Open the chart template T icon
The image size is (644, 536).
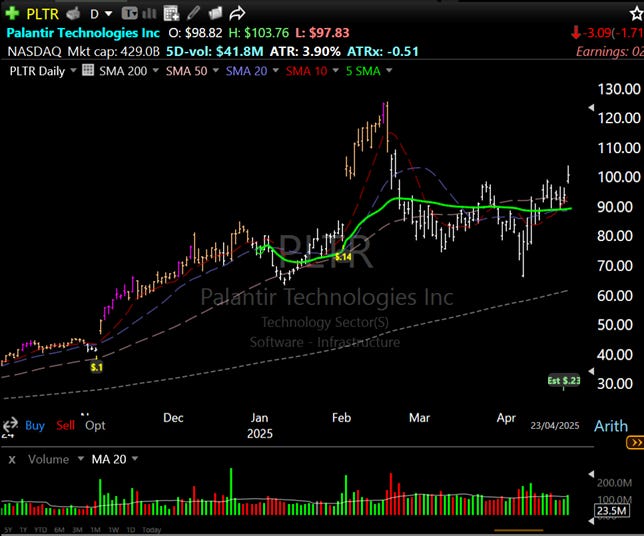[x=129, y=14]
